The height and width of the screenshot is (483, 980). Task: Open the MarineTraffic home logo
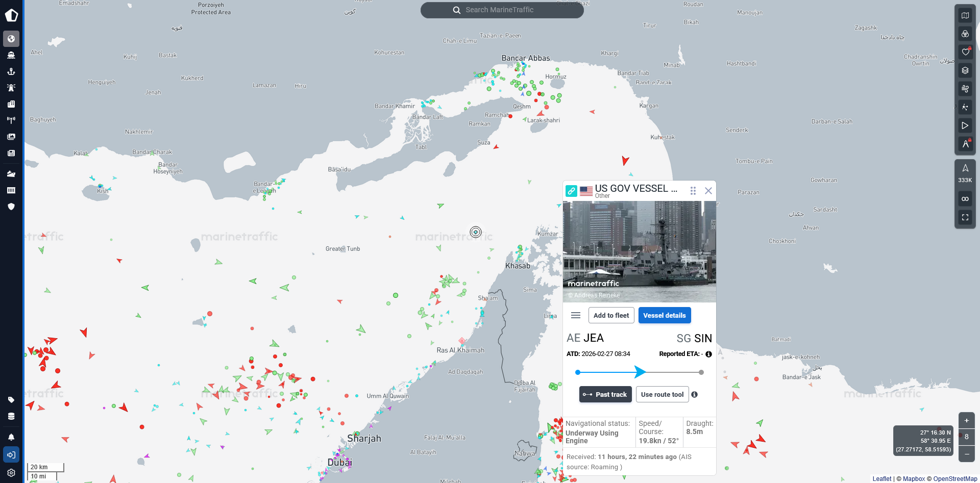(x=11, y=15)
